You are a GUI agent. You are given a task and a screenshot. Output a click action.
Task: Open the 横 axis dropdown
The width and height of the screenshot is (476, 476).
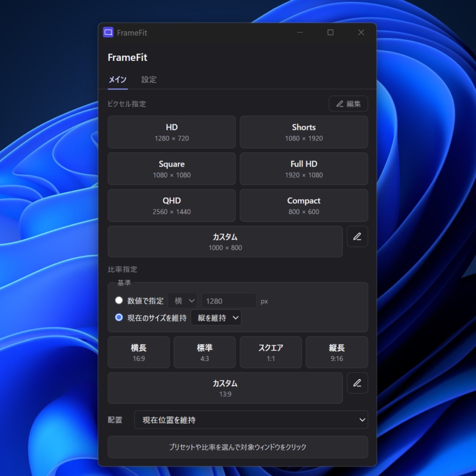[183, 301]
